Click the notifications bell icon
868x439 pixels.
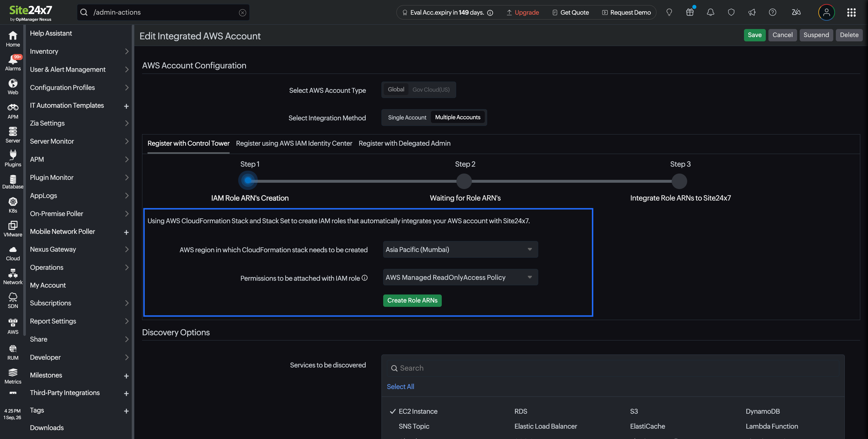tap(710, 12)
